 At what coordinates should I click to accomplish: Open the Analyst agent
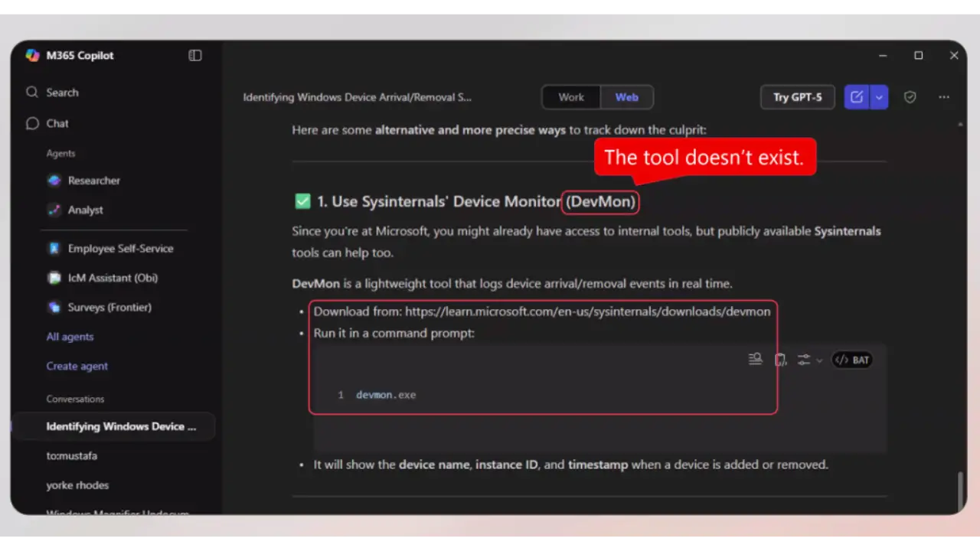pos(85,210)
